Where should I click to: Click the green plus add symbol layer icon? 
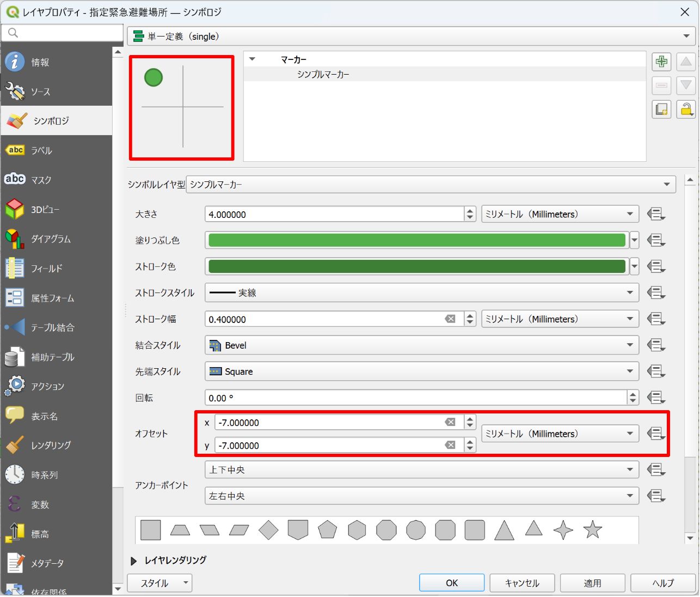coord(661,62)
